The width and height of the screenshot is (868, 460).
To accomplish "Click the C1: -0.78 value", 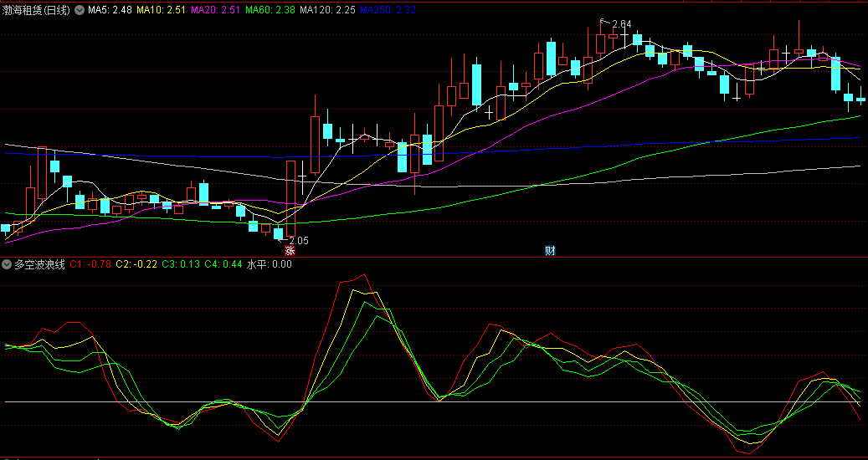I will click(90, 264).
